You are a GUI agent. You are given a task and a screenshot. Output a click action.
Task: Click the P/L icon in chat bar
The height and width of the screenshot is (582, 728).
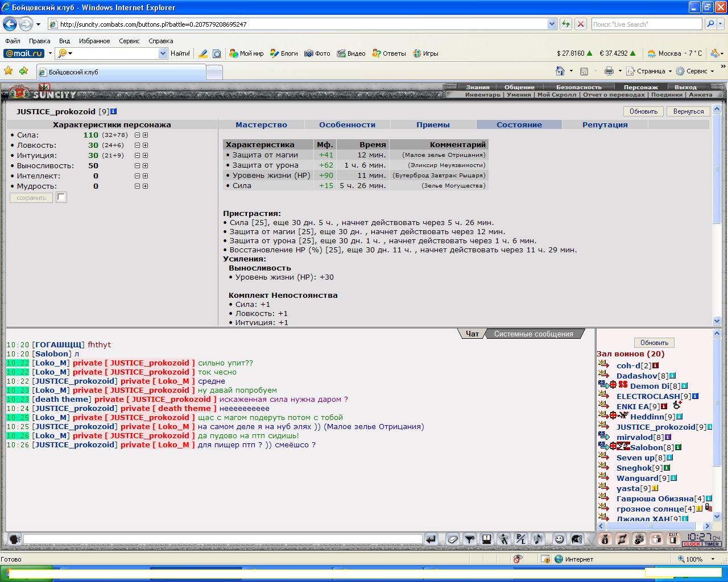tap(521, 539)
